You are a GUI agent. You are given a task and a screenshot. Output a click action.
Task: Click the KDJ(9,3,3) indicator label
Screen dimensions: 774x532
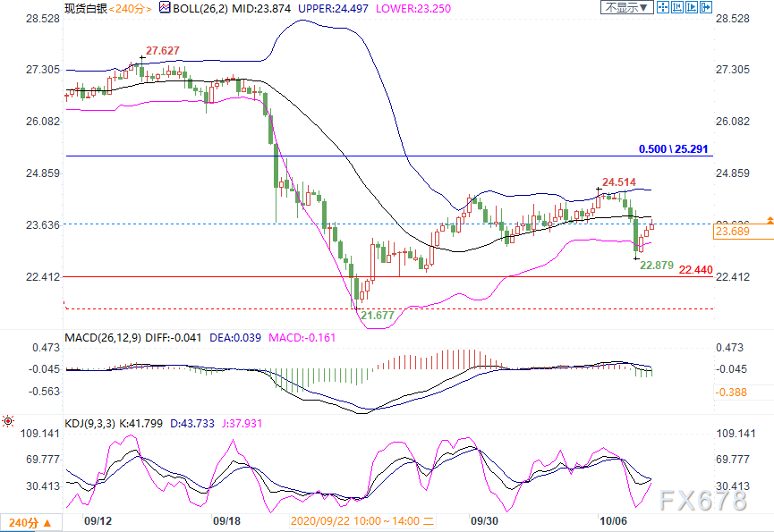coord(89,424)
